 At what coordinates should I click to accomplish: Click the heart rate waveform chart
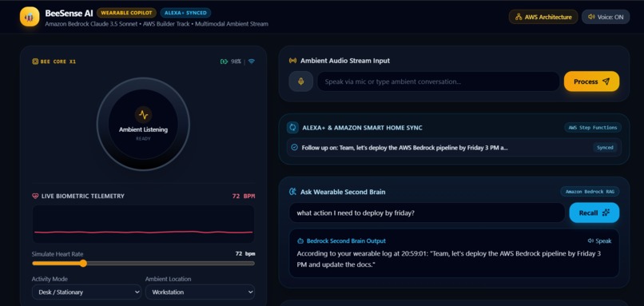[x=143, y=225]
